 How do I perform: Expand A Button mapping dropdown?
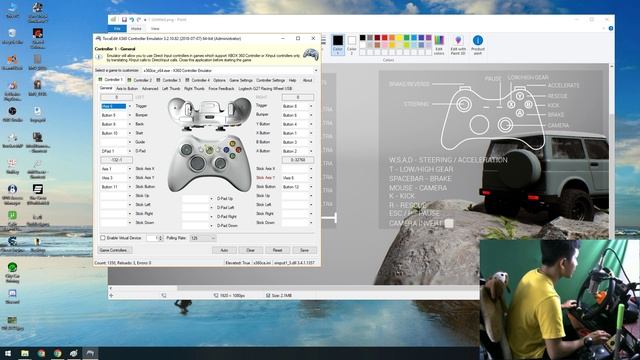pyautogui.click(x=311, y=151)
